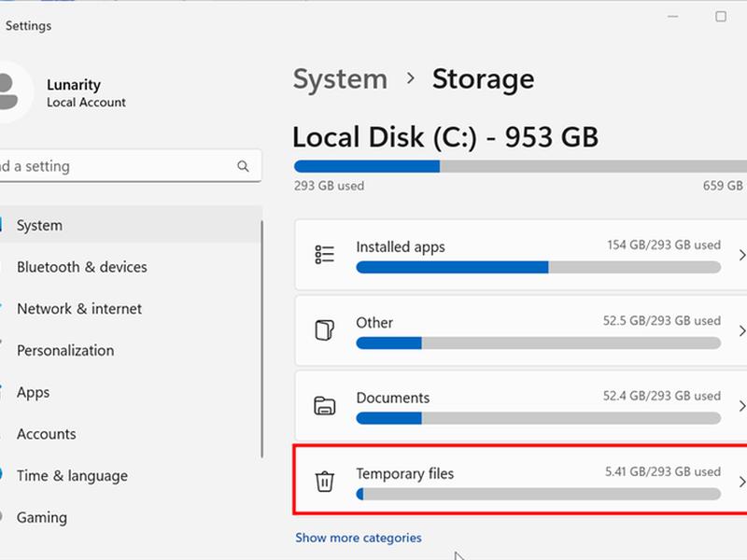Click '5.41 GB/293 GB used' value

(663, 471)
